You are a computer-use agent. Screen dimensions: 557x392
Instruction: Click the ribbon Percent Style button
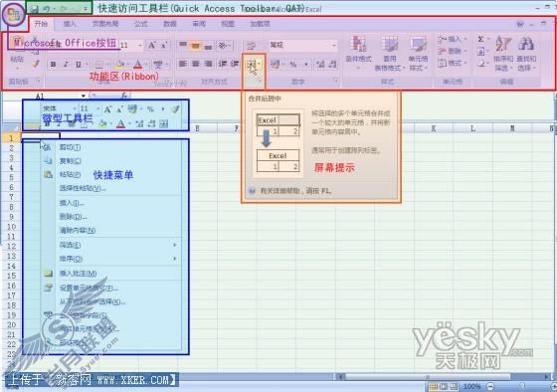coord(293,65)
